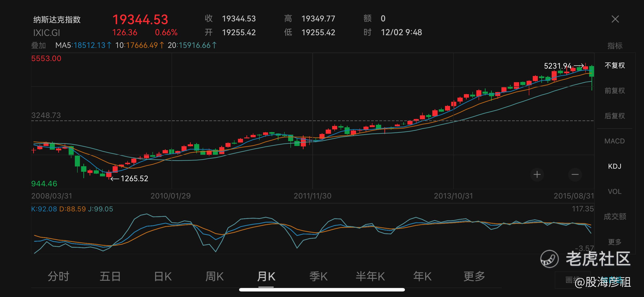
Task: Switch sub-chart indicator to VOL
Action: point(615,192)
